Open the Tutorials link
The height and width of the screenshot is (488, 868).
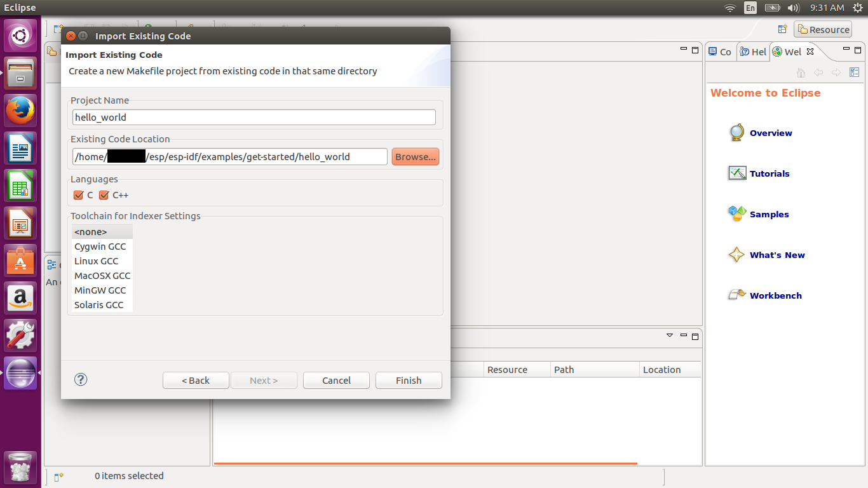coord(770,173)
